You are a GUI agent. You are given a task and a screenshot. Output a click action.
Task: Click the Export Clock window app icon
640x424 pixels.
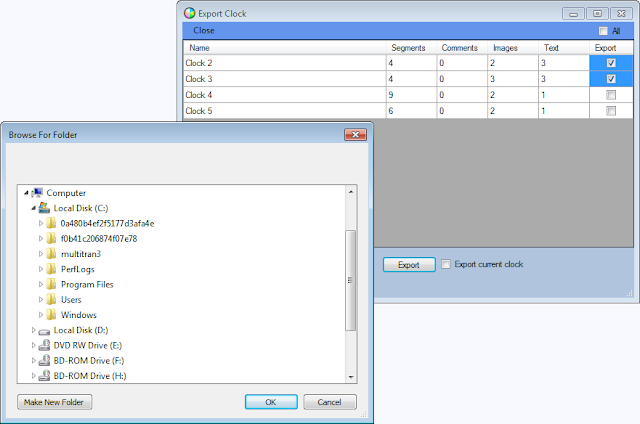189,13
